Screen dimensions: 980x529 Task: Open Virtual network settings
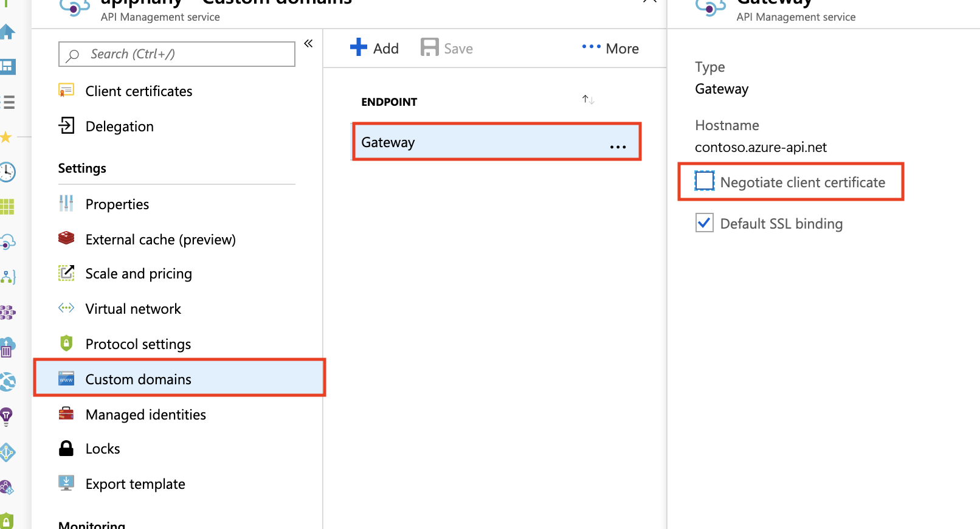pyautogui.click(x=133, y=309)
